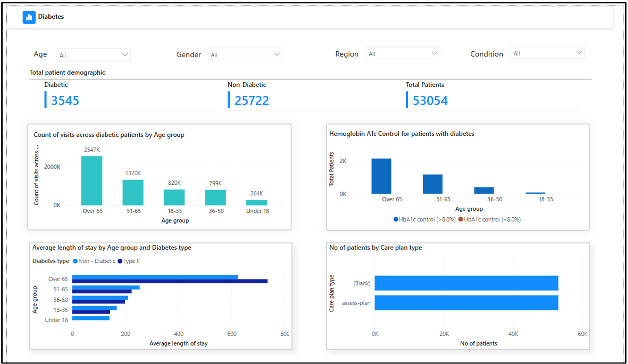628x364 pixels.
Task: Click the 51-65 HbA1c blue bar
Action: click(432, 184)
